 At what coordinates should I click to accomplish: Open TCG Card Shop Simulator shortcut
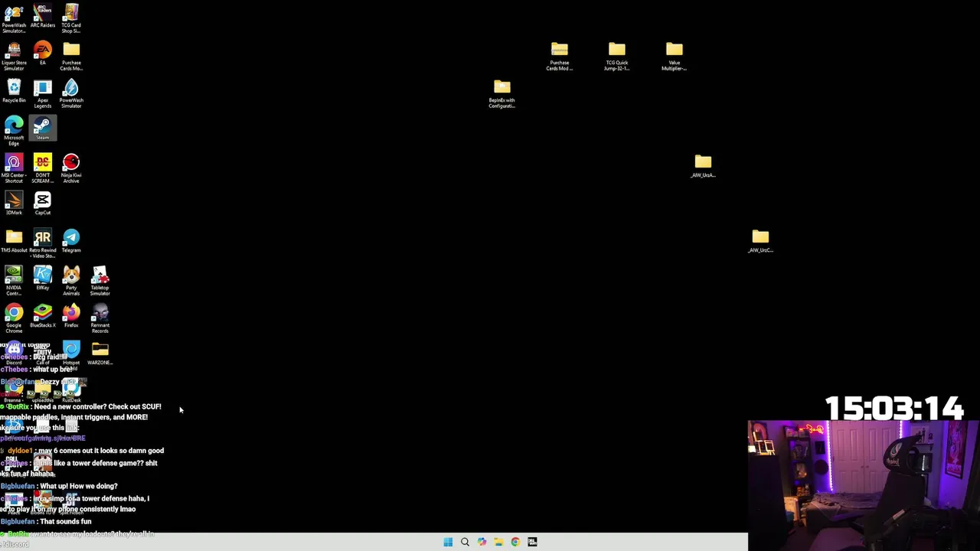coord(71,18)
